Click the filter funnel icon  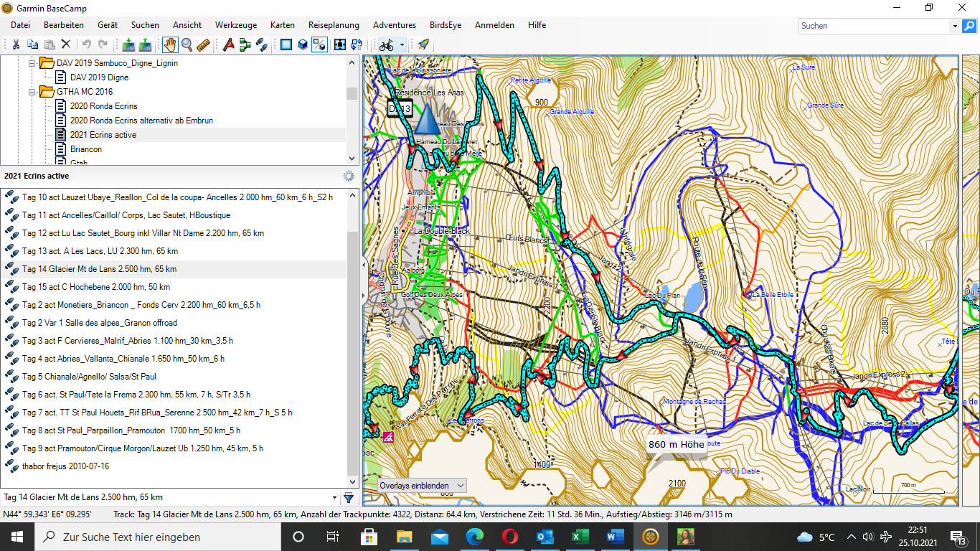349,497
